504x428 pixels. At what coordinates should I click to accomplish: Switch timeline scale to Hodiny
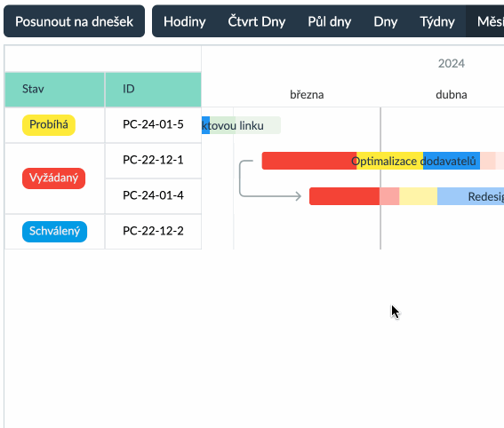tap(185, 21)
